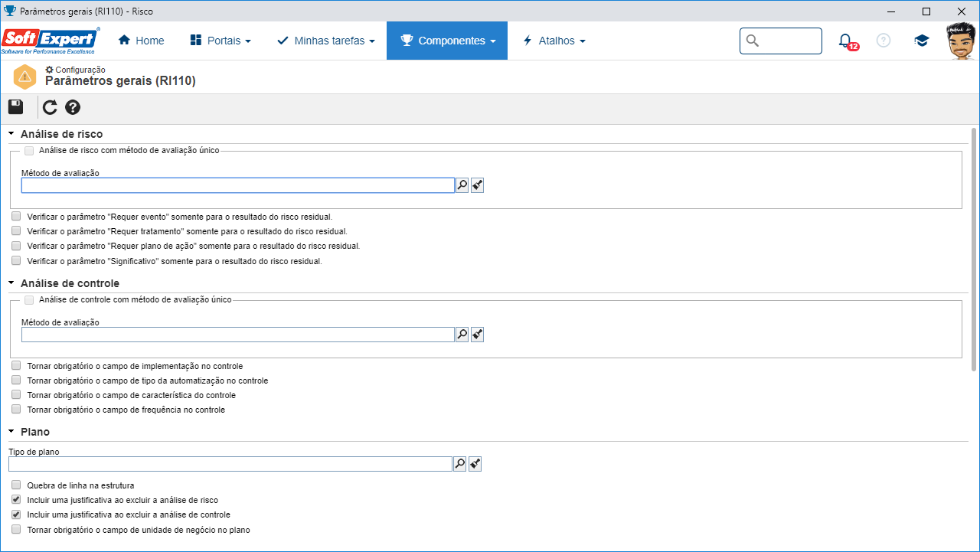Check 'Requer tratamento' residual risk option

point(16,231)
